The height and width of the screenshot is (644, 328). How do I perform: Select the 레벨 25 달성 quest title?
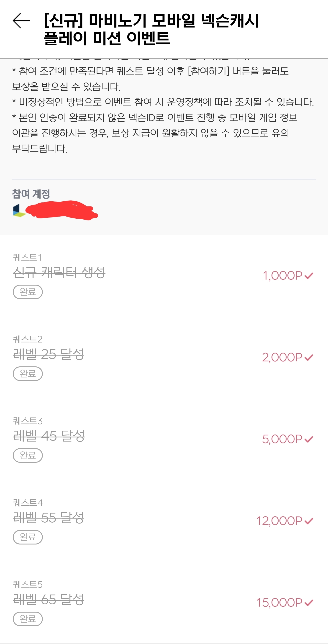coord(49,354)
